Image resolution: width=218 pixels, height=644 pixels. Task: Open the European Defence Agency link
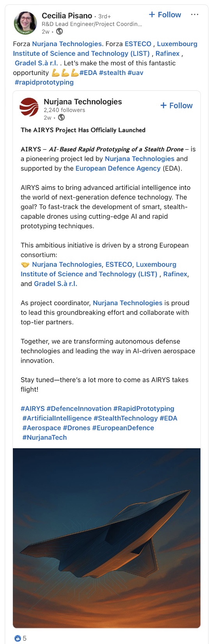(x=118, y=168)
